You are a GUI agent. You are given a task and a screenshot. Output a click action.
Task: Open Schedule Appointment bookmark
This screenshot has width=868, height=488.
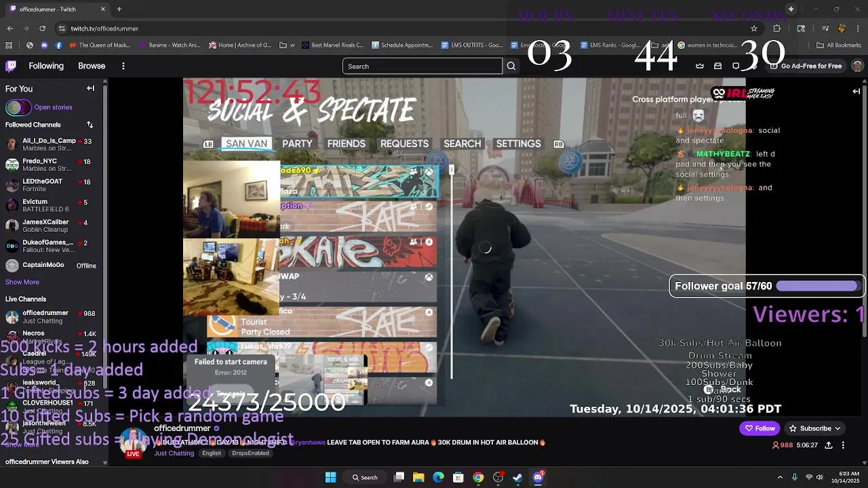(402, 45)
